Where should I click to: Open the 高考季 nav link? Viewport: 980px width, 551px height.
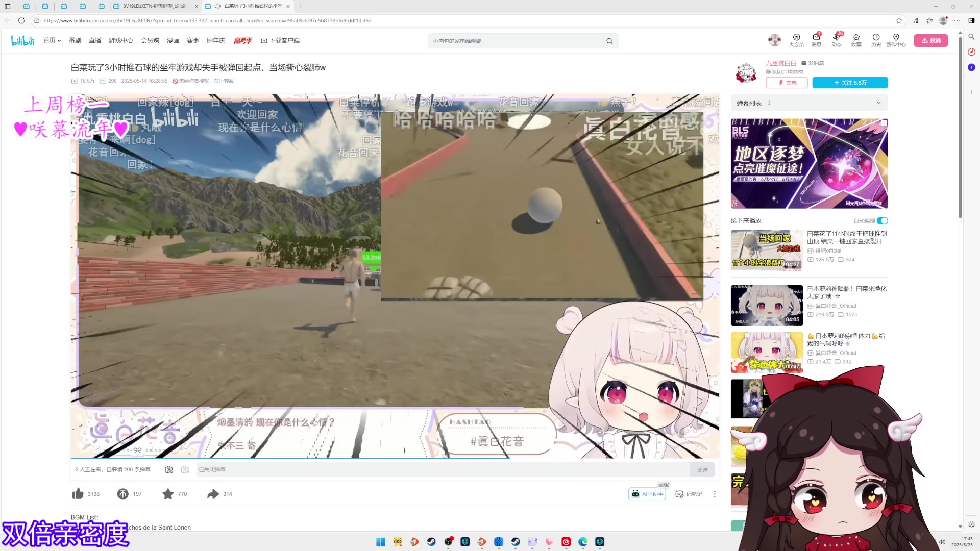click(242, 40)
